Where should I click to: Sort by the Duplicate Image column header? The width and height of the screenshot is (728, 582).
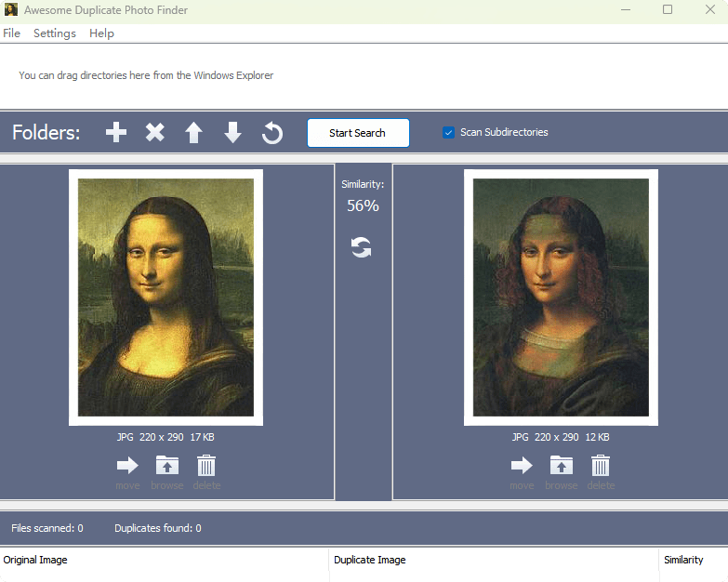(x=494, y=560)
